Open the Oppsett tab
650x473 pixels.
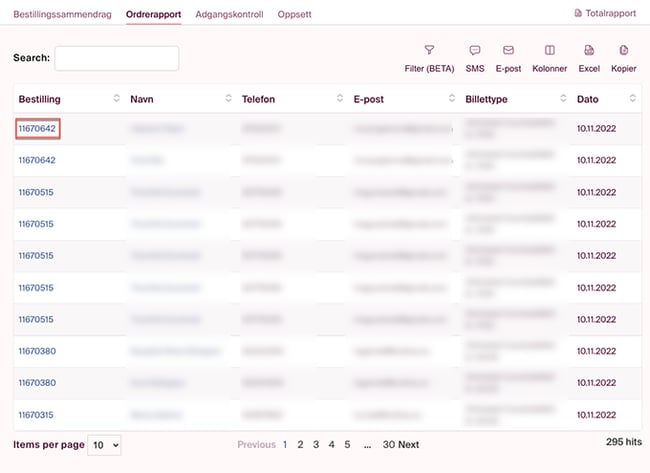click(294, 14)
